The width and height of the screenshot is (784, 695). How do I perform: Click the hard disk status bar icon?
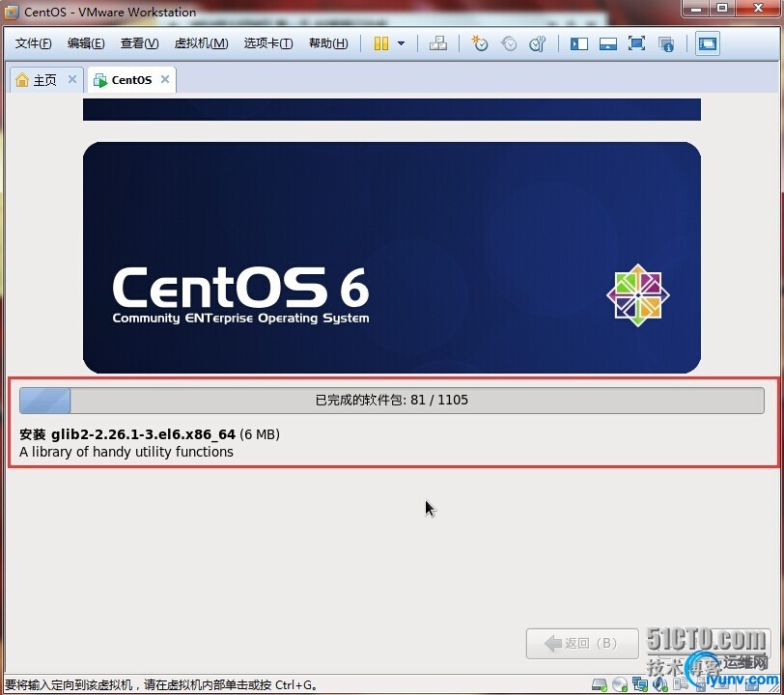point(599,684)
